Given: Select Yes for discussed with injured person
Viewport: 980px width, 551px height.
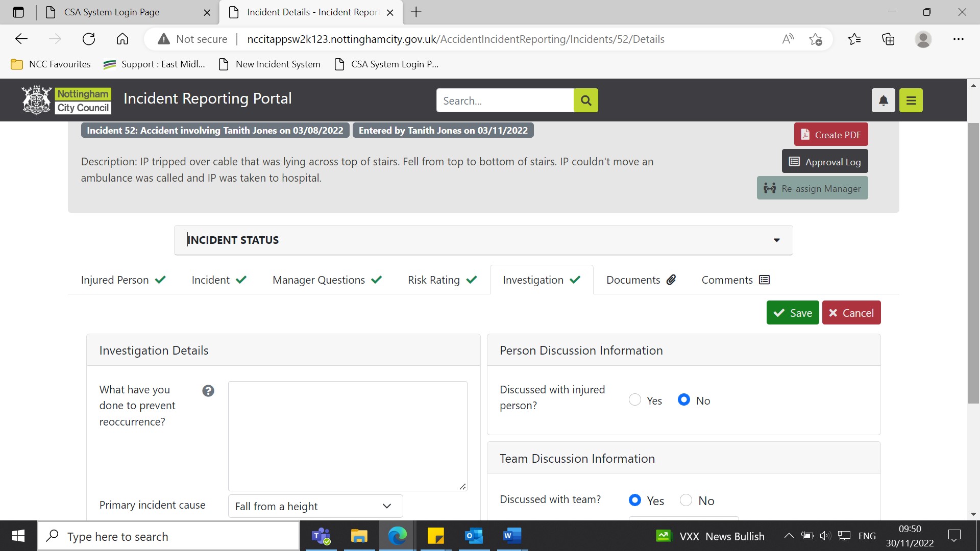Looking at the screenshot, I should point(635,400).
